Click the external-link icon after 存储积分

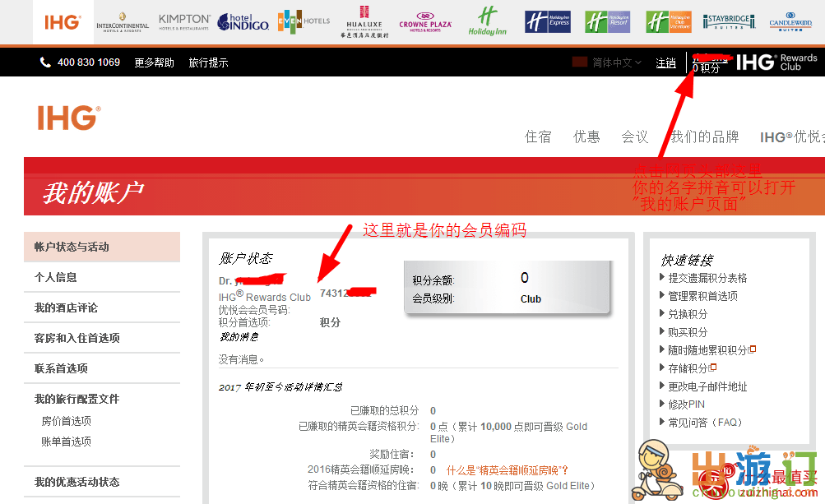713,367
